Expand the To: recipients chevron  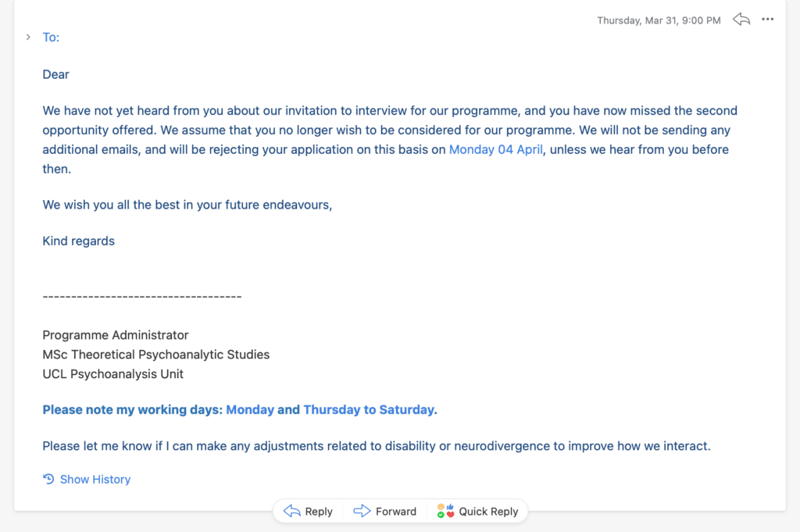[28, 37]
